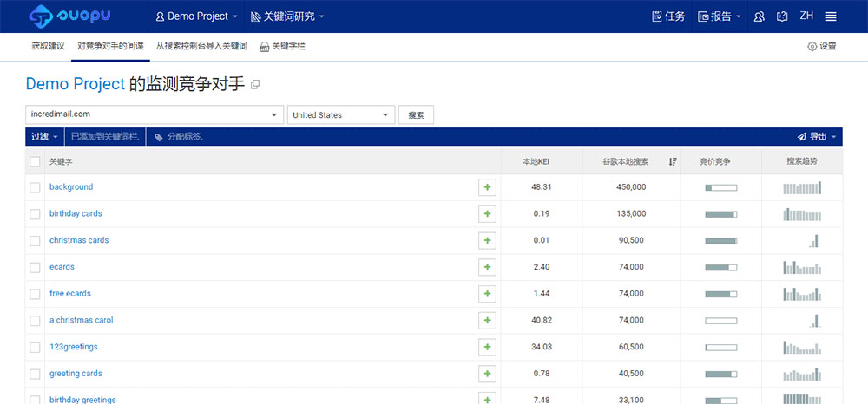Expand the 导出 export dropdown
868x404 pixels.
pyautogui.click(x=818, y=137)
